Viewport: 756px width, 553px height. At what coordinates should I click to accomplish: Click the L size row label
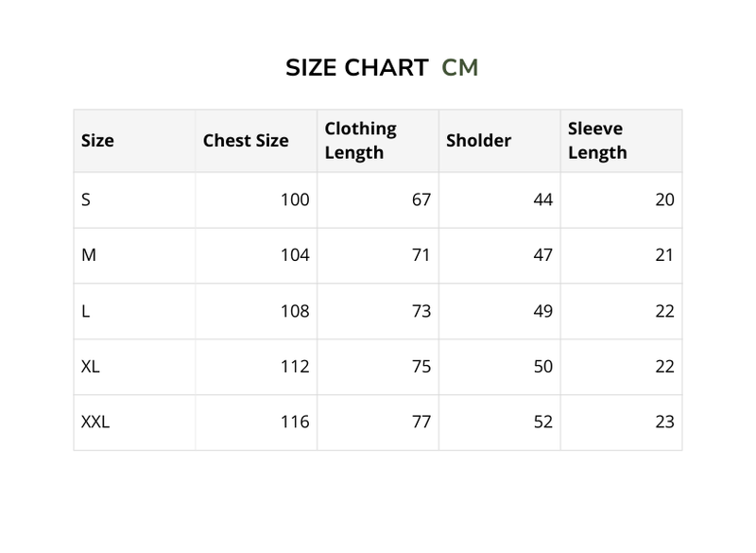pos(86,311)
